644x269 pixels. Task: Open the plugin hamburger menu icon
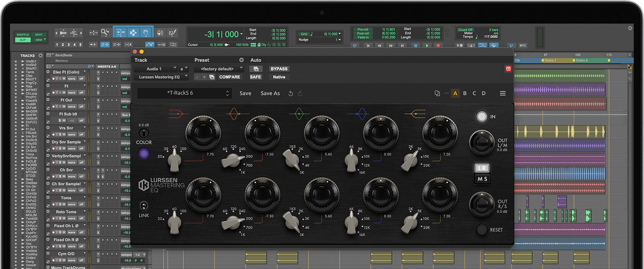point(502,93)
